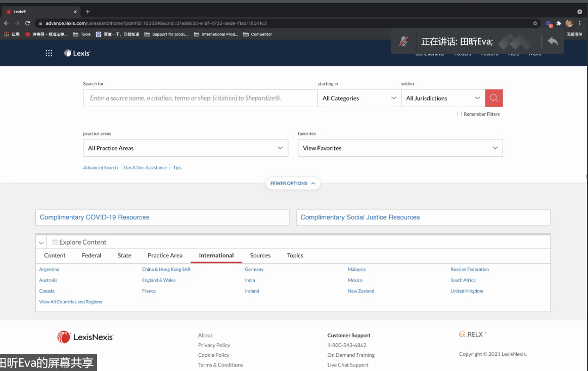Expand the All Practice Areas dropdown

pos(186,148)
